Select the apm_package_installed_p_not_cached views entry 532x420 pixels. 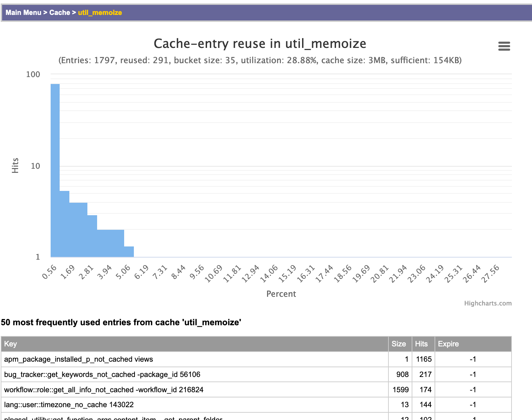[78, 359]
